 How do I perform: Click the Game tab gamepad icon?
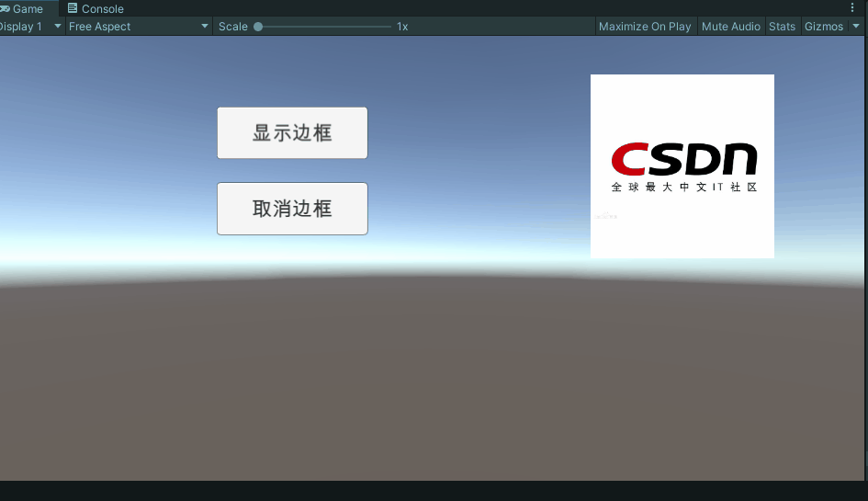click(5, 8)
